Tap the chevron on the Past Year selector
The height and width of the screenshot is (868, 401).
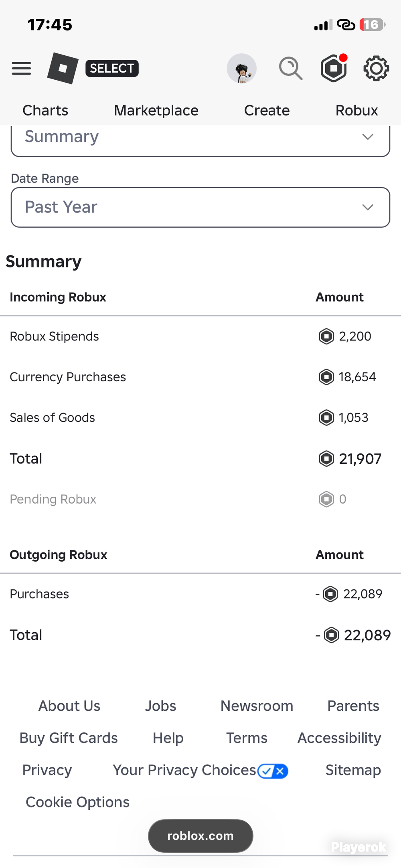(x=368, y=207)
